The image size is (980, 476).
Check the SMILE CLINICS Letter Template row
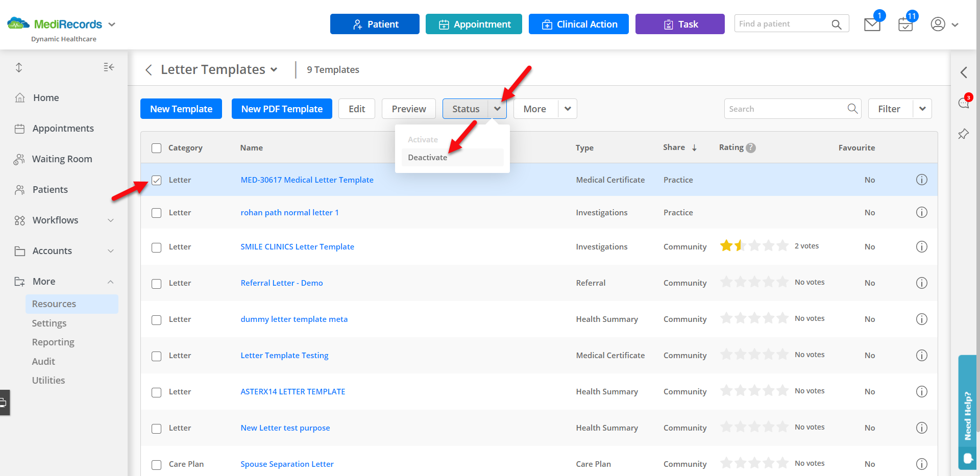click(x=157, y=247)
